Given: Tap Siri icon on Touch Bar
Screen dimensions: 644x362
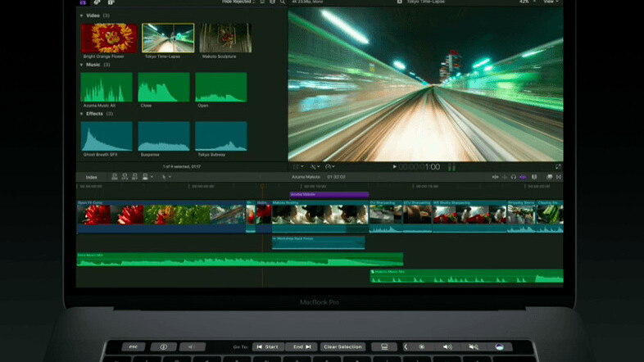Looking at the screenshot, I should tap(497, 346).
